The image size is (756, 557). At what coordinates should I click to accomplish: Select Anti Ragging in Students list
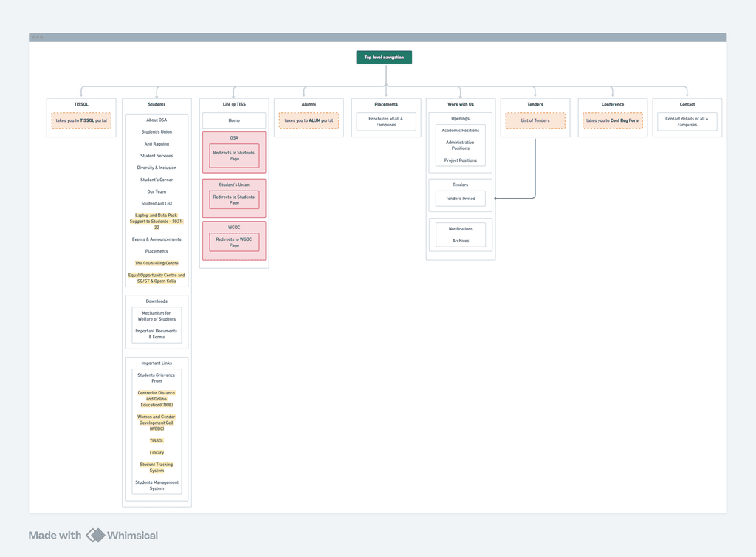[157, 144]
